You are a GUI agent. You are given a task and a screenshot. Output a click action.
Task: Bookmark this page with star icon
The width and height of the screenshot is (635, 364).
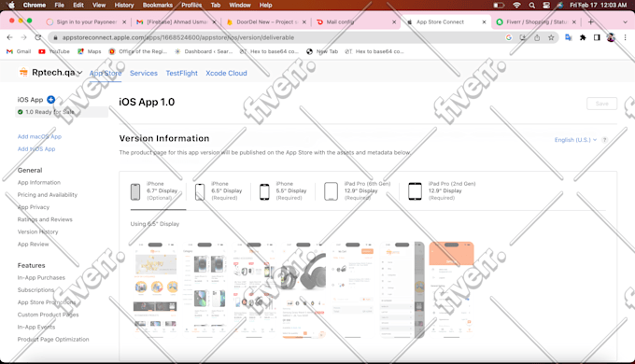(551, 37)
